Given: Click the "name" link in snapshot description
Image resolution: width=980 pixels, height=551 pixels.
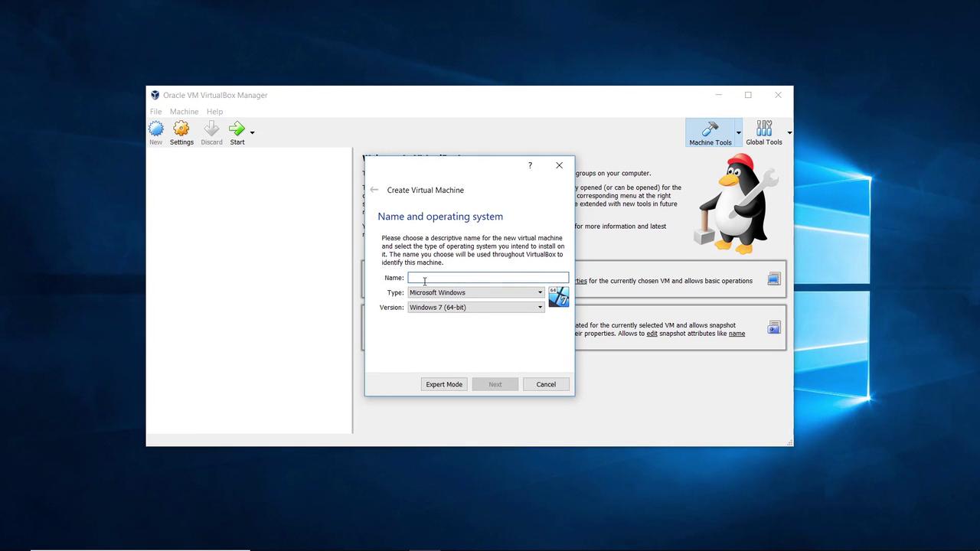Looking at the screenshot, I should tap(737, 334).
